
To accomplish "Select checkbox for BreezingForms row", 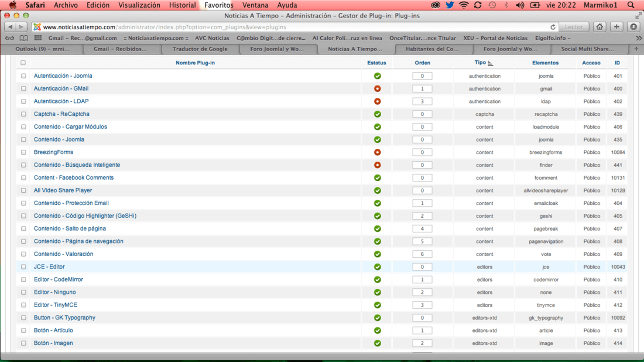I will click(23, 152).
